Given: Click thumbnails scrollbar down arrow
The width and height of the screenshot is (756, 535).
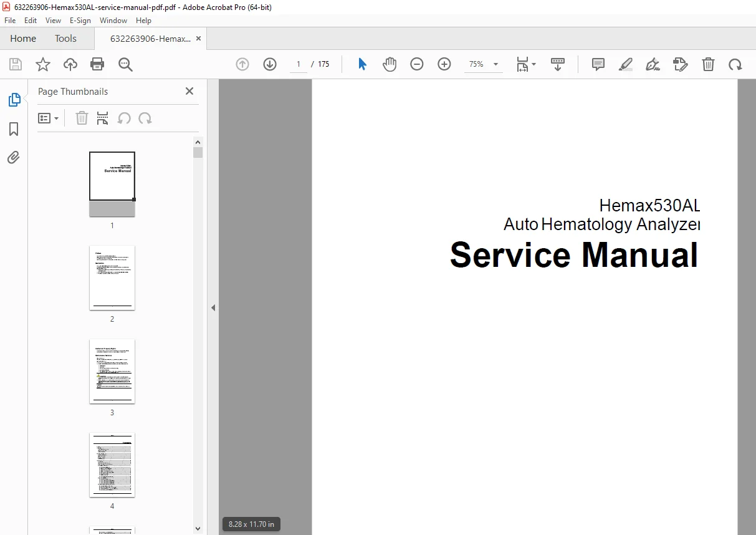Looking at the screenshot, I should click(198, 529).
